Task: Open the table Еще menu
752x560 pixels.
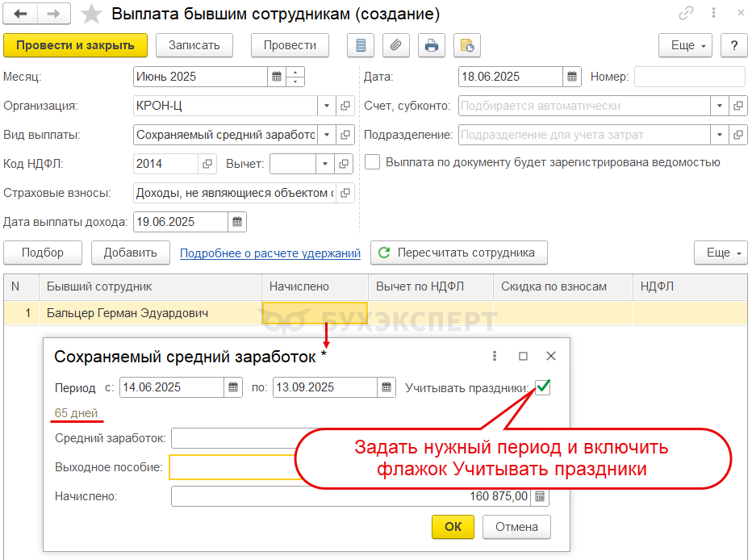Action: pyautogui.click(x=721, y=253)
